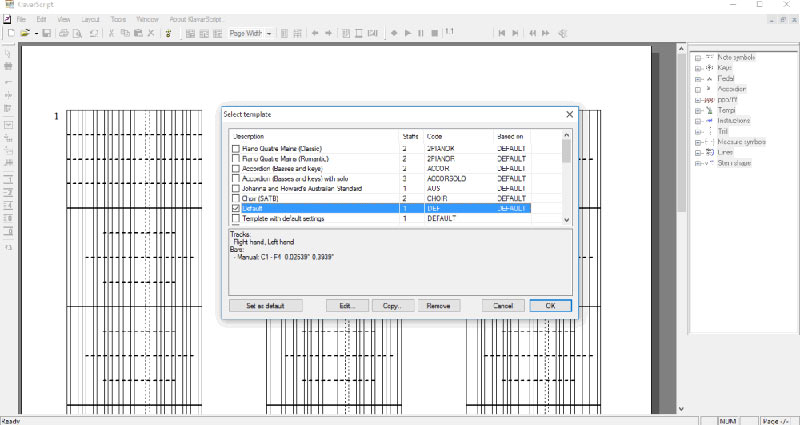This screenshot has width=800, height=425.
Task: Pause playback in the toolbar
Action: [x=421, y=33]
